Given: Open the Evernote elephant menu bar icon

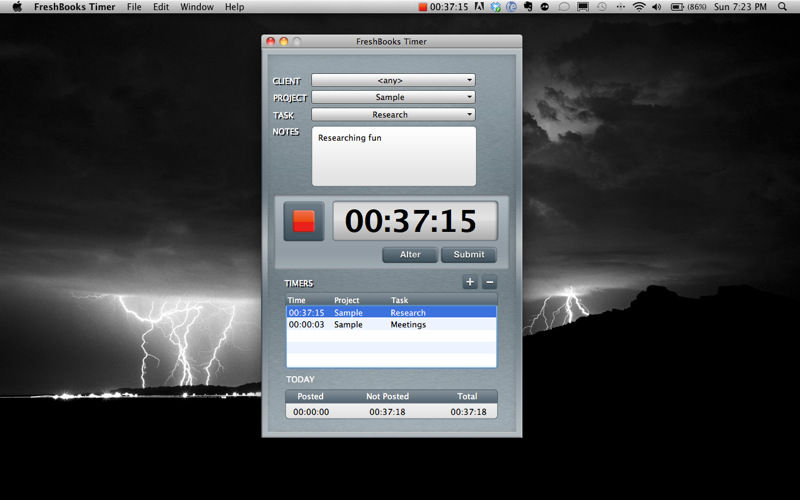Looking at the screenshot, I should 528,7.
